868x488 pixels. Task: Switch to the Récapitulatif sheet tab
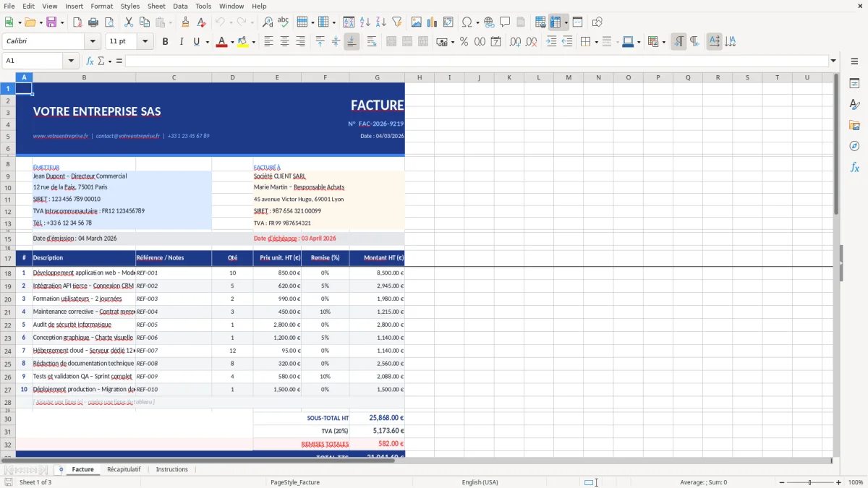tap(124, 469)
